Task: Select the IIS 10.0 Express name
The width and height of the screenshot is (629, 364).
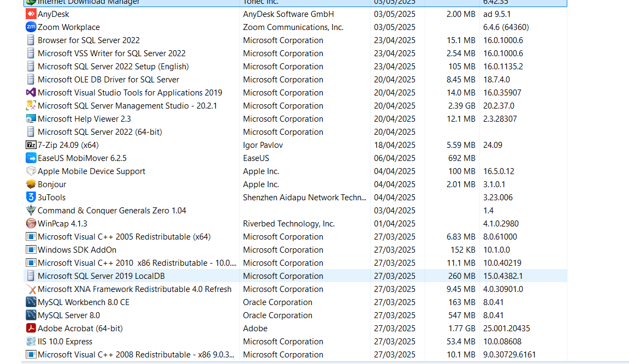Action: (x=65, y=342)
